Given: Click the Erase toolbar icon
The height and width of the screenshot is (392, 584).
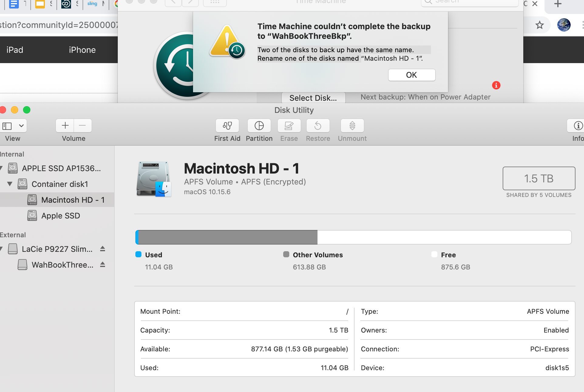Looking at the screenshot, I should click(289, 126).
